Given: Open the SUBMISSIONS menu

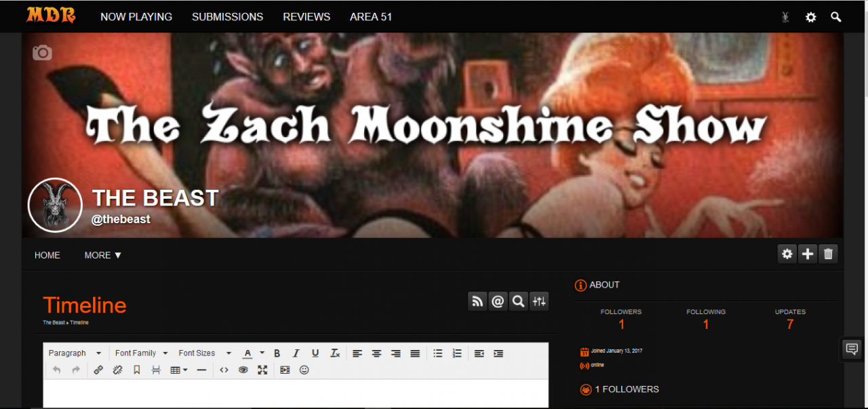Looking at the screenshot, I should coord(227,17).
